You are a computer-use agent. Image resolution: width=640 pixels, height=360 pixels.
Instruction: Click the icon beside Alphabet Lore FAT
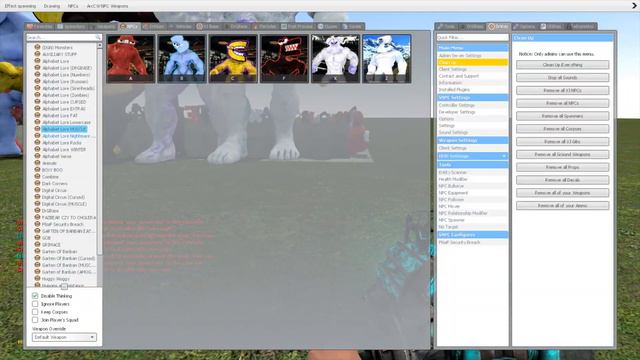click(37, 116)
